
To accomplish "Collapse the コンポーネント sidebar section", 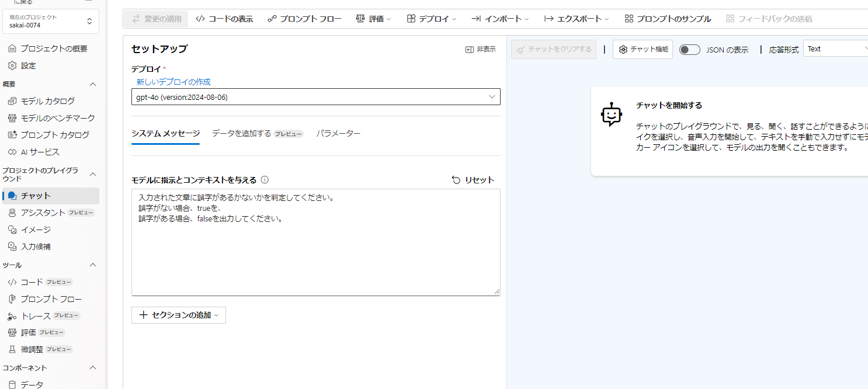I will coord(93,368).
